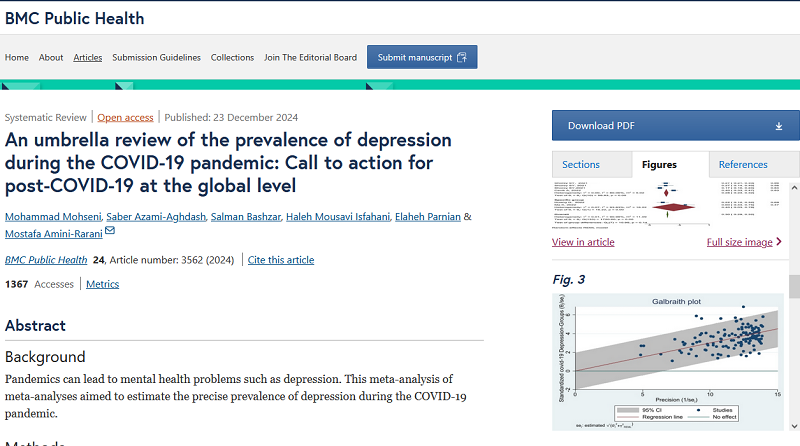Viewport: 800px width, 446px height.
Task: Click the download arrow icon on Download PDF
Action: pos(779,126)
